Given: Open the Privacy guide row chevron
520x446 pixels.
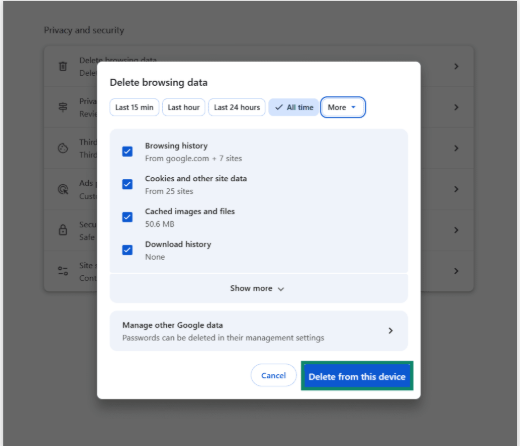Looking at the screenshot, I should tap(456, 107).
